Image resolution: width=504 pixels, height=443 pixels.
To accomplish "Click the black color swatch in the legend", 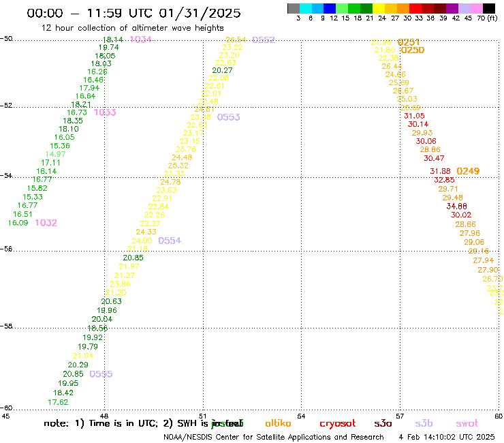I will coord(489,8).
